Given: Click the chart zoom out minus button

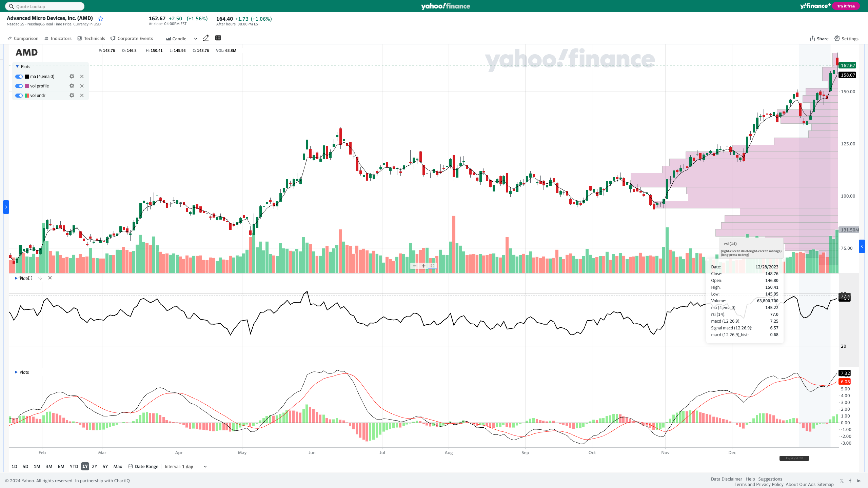Looking at the screenshot, I should pos(415,266).
